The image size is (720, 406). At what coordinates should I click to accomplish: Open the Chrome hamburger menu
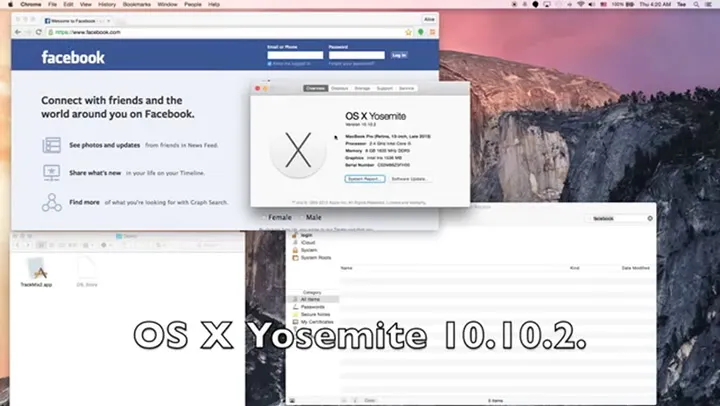[432, 32]
